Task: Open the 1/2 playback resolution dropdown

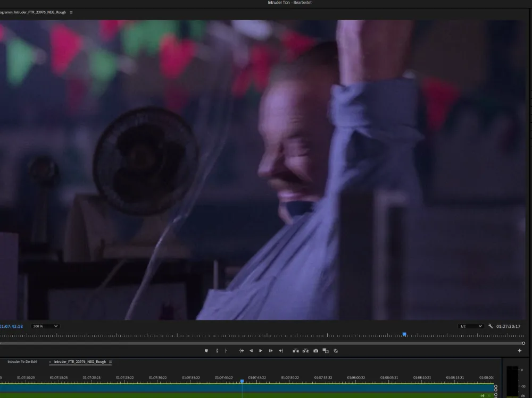Action: point(471,326)
